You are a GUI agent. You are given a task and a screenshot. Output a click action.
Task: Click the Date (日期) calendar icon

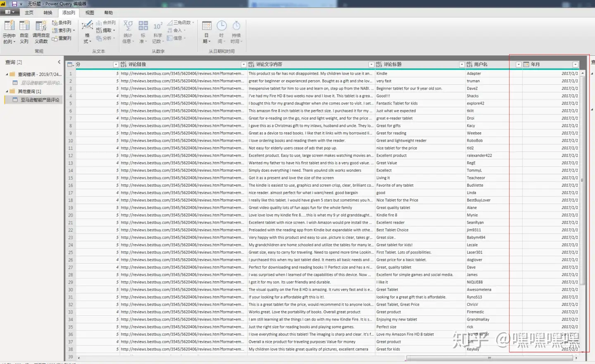207,26
